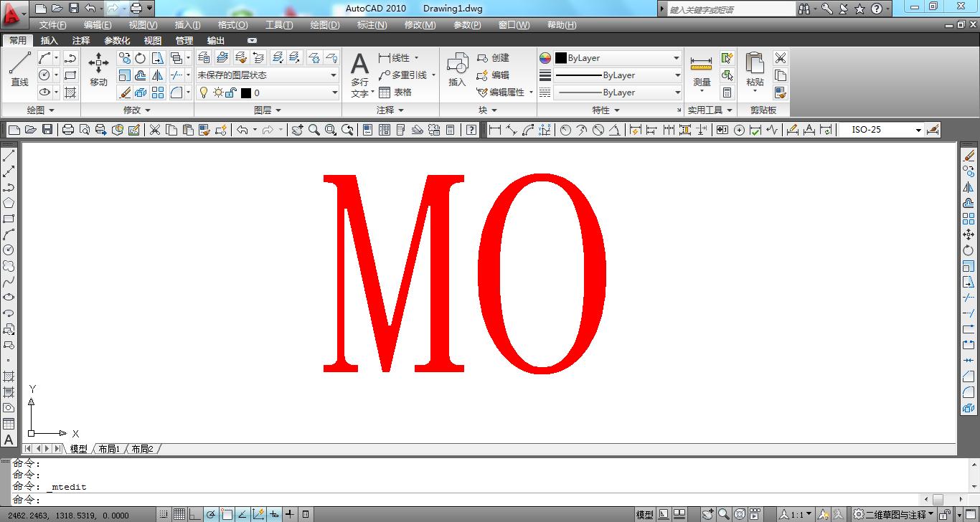
Task: Open the 格式(O) menu
Action: [x=232, y=25]
